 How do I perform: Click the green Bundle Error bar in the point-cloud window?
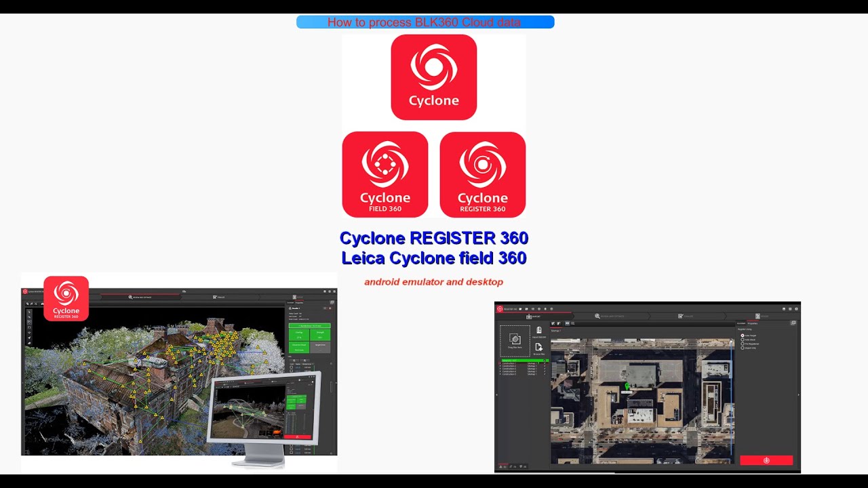coord(310,326)
